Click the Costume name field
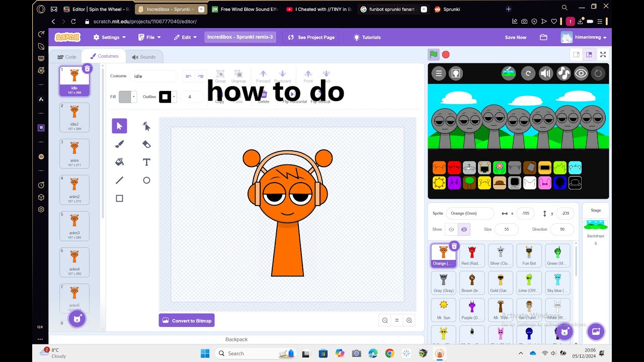644x362 pixels. pos(154,76)
